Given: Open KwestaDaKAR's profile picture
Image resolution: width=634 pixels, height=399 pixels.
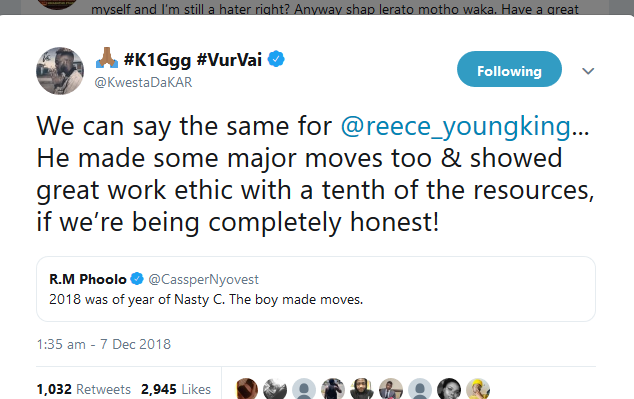Looking at the screenshot, I should [60, 71].
